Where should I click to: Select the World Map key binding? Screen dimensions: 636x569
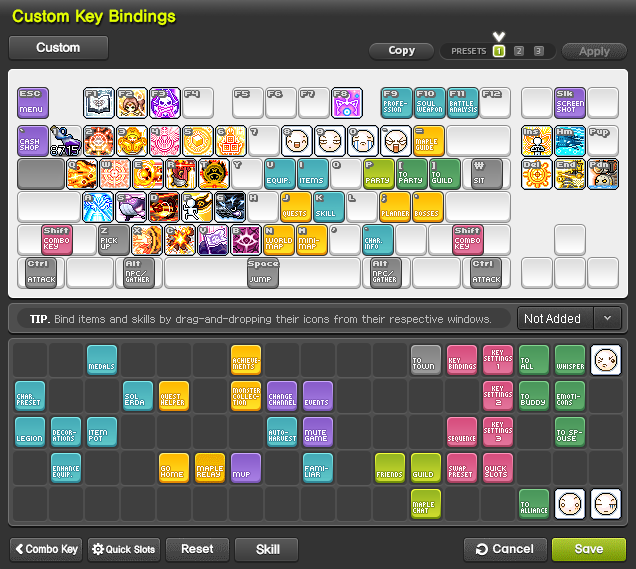280,240
